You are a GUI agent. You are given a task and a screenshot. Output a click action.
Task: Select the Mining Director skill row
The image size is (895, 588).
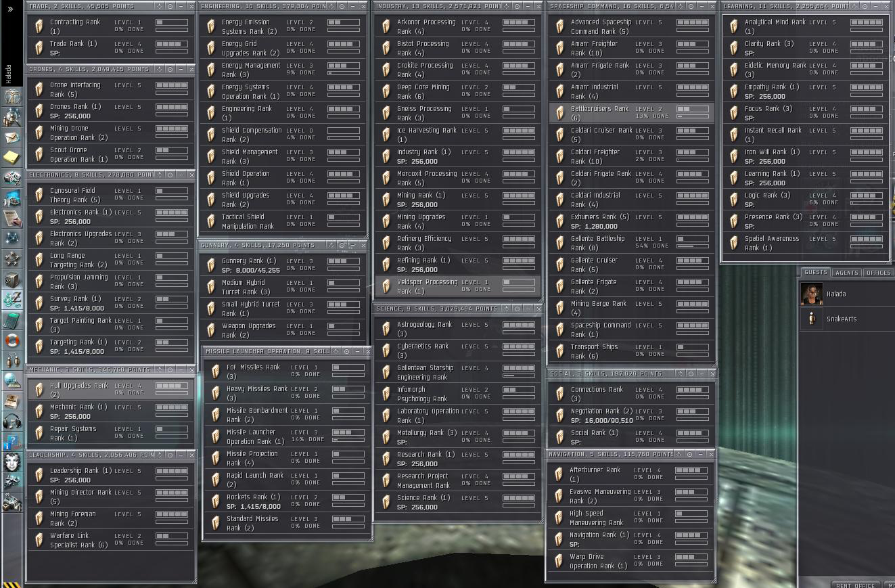111,497
